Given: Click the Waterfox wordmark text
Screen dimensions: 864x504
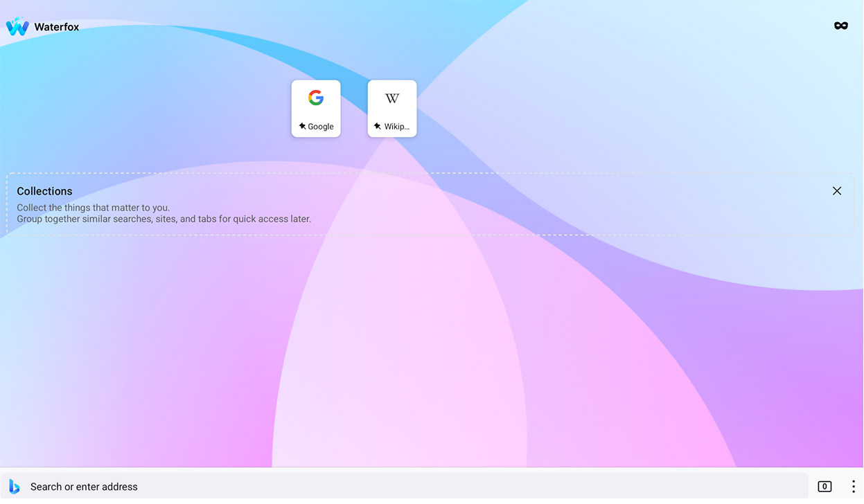Looking at the screenshot, I should click(57, 27).
